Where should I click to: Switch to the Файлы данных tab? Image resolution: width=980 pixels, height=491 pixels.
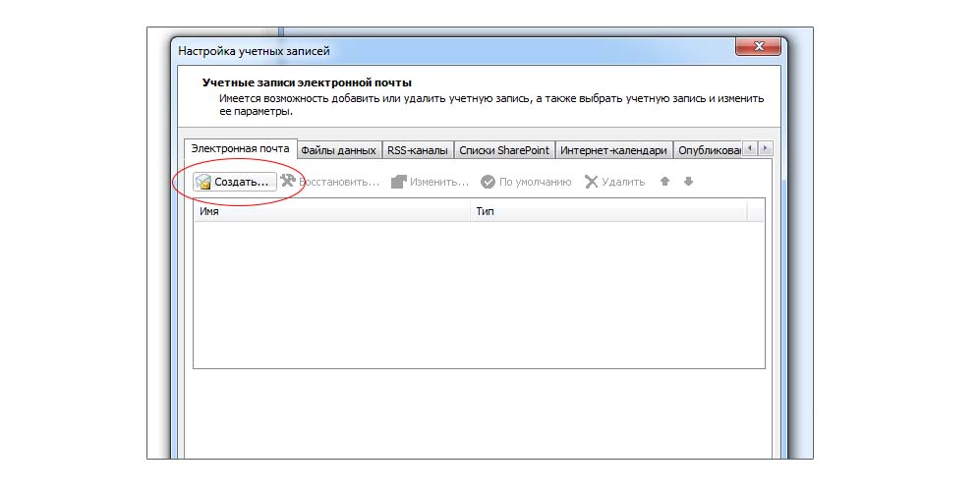(338, 150)
